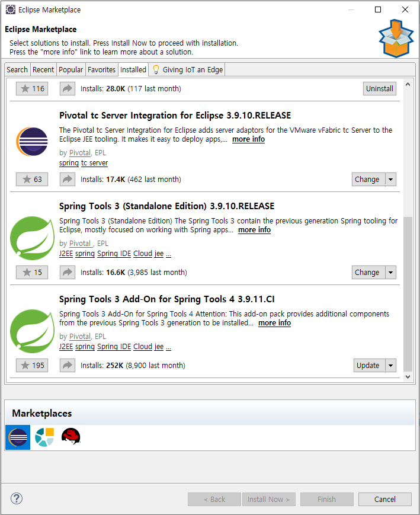Open more info for Spring Tools 3 Standalone
This screenshot has height=515, width=420.
254,230
